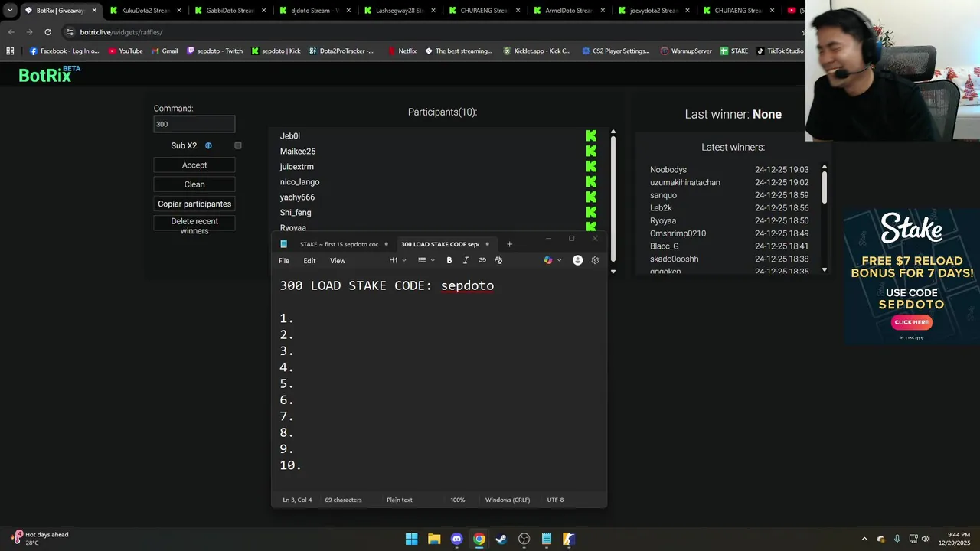Clear formatting in Notepad toolbar
980x551 pixels.
point(498,260)
